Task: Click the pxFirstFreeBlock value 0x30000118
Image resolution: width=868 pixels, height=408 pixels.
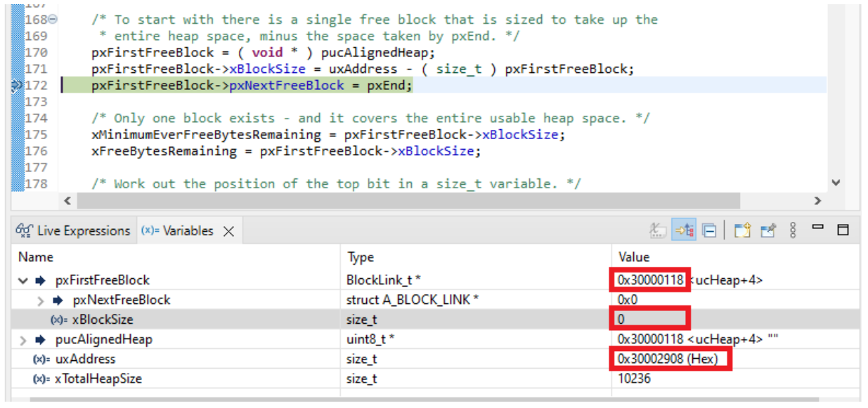Action: click(x=651, y=281)
